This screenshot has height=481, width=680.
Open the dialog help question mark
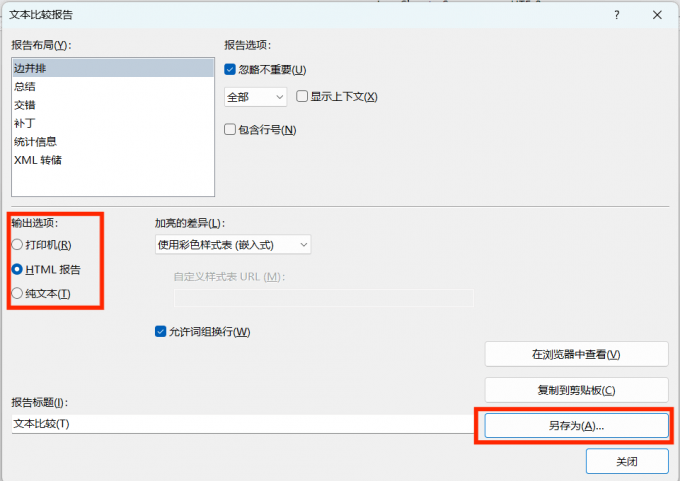(x=617, y=15)
